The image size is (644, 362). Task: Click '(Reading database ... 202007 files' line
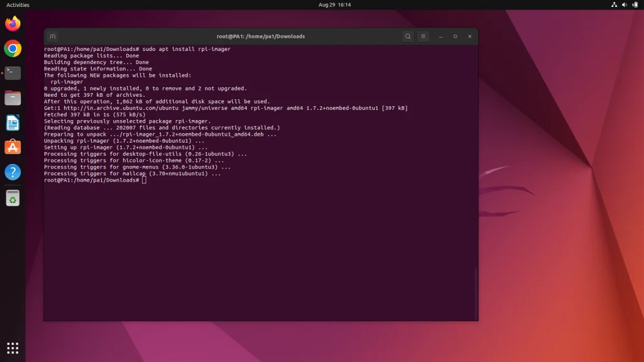click(x=162, y=128)
